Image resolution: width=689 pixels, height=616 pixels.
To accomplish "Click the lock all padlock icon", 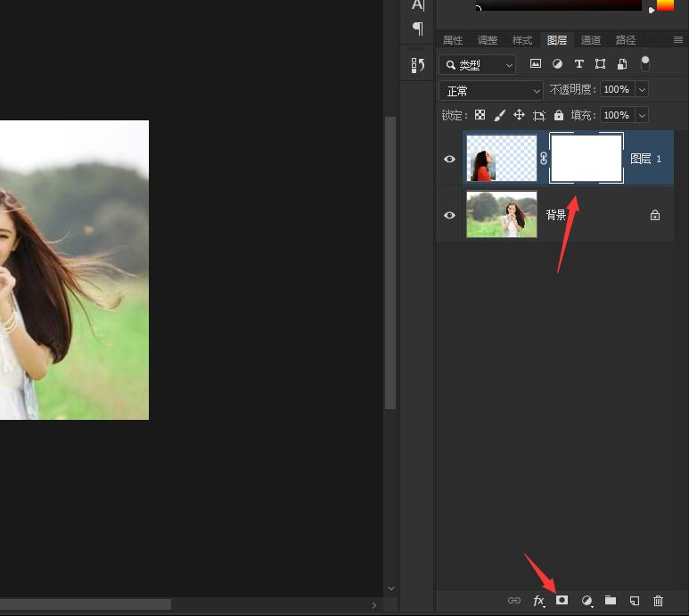I will coord(559,115).
